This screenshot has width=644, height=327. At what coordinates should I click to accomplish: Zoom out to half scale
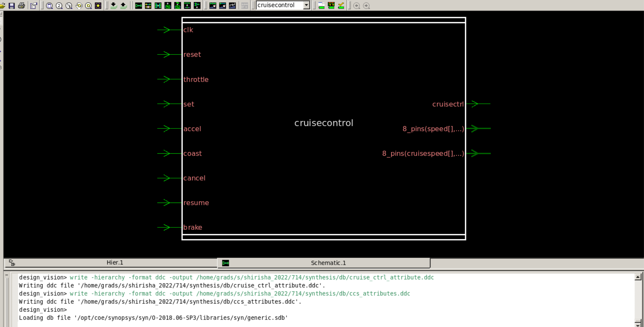[68, 5]
